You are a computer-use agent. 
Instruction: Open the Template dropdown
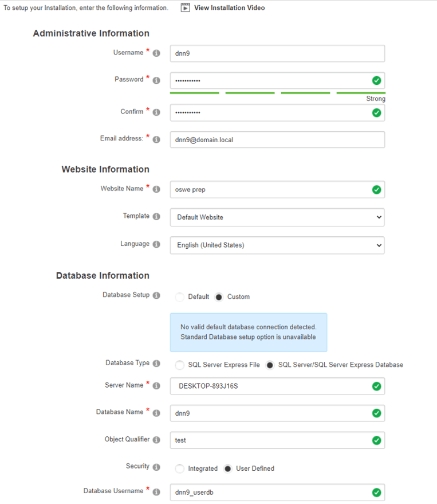277,217
